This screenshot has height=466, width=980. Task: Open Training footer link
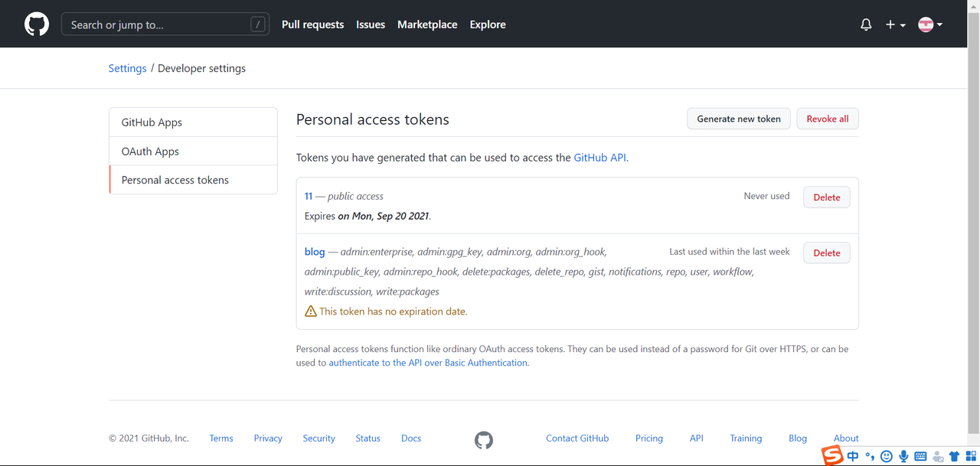[746, 438]
